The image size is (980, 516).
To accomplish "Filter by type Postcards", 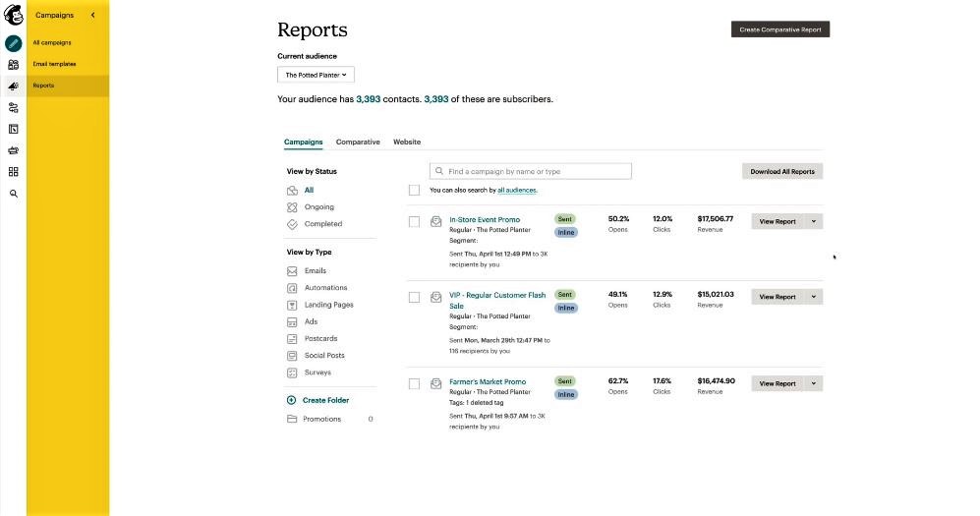I will [320, 338].
